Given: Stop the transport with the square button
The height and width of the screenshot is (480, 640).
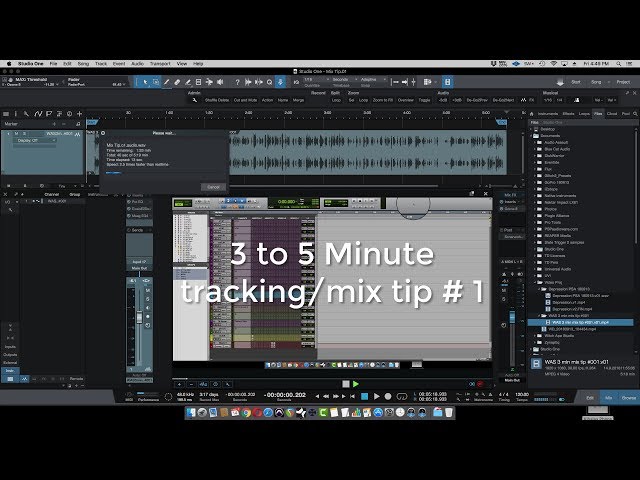Looking at the screenshot, I should click(365, 396).
